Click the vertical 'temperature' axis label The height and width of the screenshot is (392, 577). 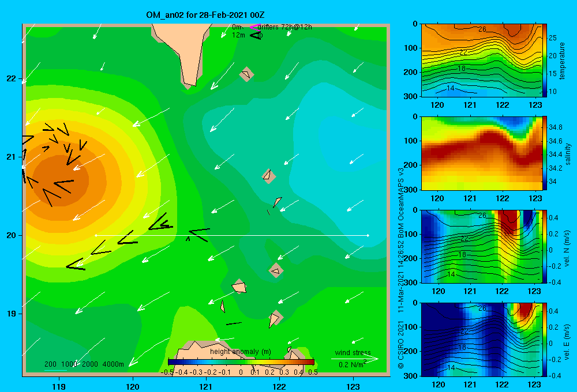562,61
